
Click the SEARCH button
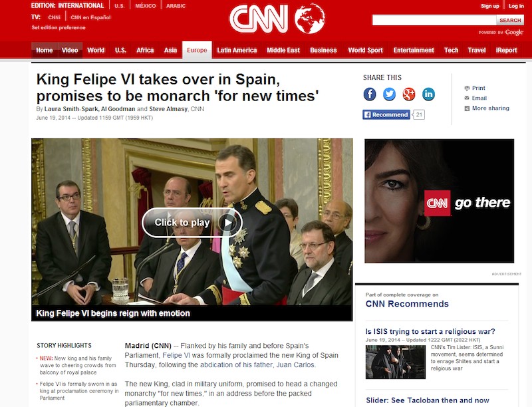point(510,21)
